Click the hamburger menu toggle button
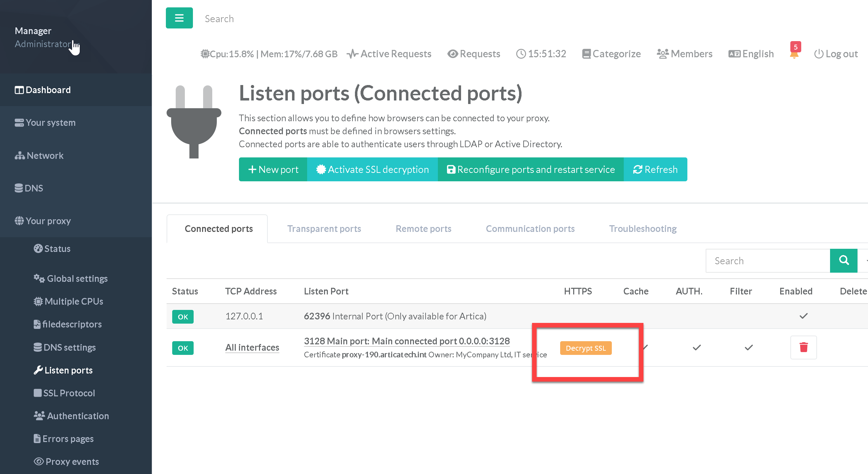Viewport: 868px width, 474px height. (x=179, y=18)
